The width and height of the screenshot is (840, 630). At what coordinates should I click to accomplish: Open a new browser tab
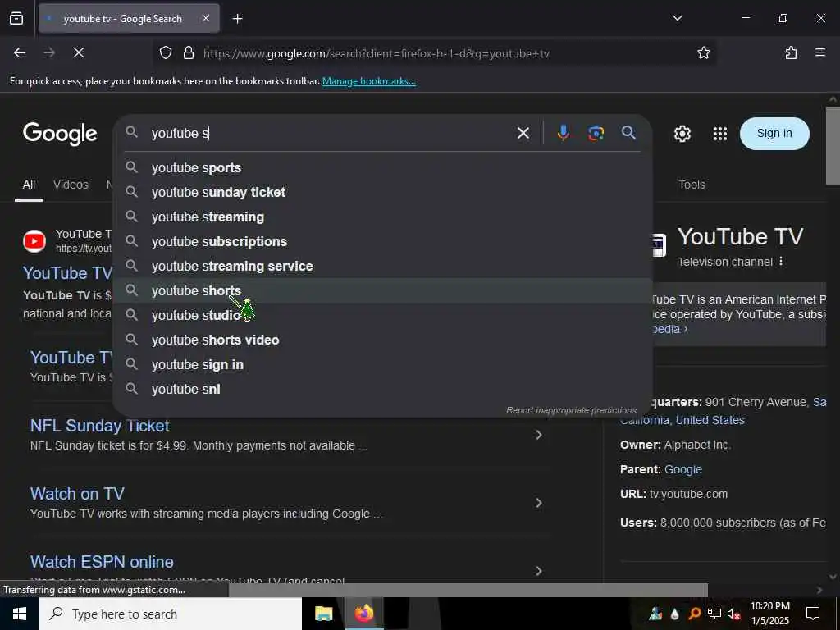[x=237, y=19]
